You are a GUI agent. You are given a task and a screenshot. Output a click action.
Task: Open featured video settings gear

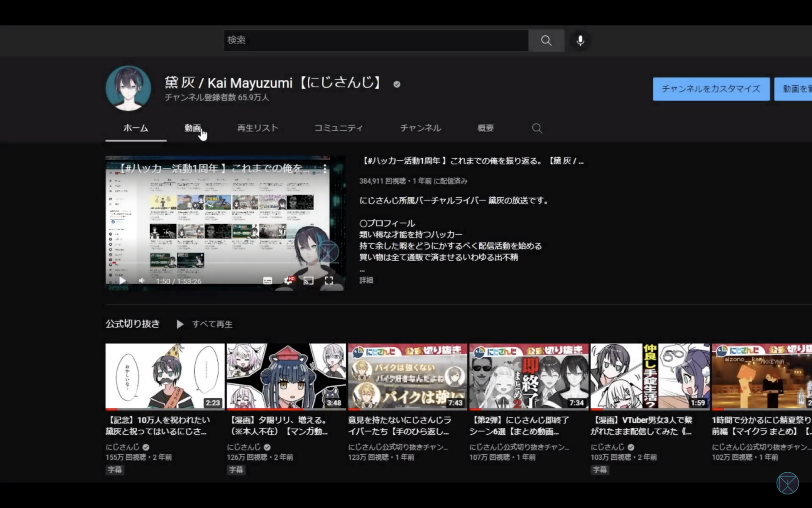pos(289,281)
